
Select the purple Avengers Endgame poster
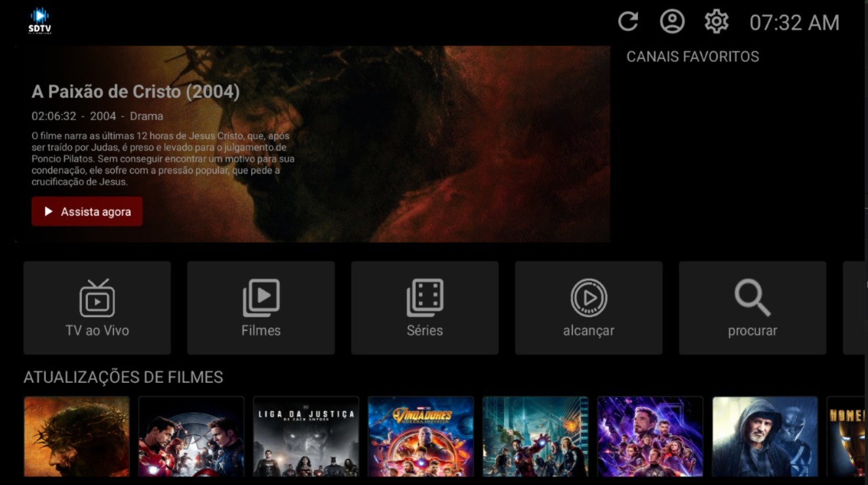(650, 436)
